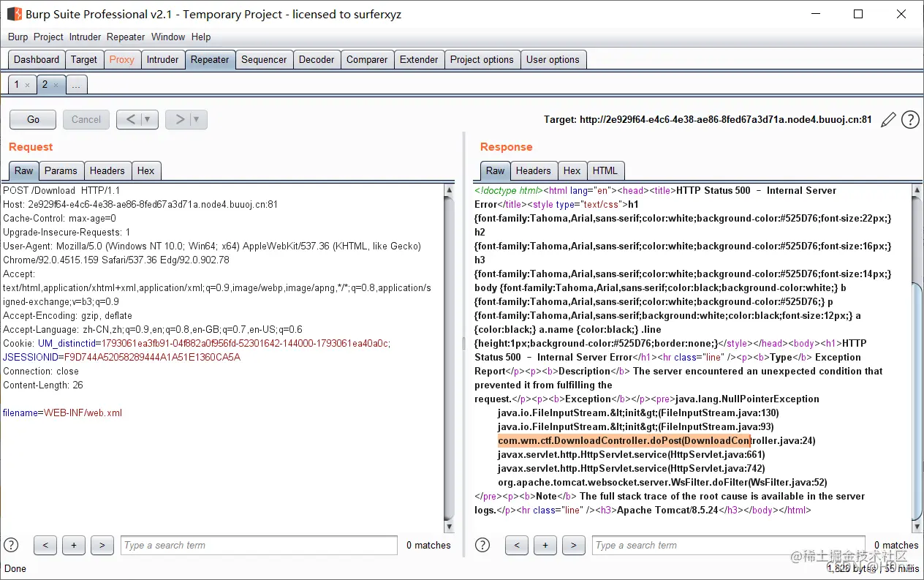This screenshot has height=580, width=924.
Task: Switch to the Proxy tab
Action: click(x=122, y=60)
